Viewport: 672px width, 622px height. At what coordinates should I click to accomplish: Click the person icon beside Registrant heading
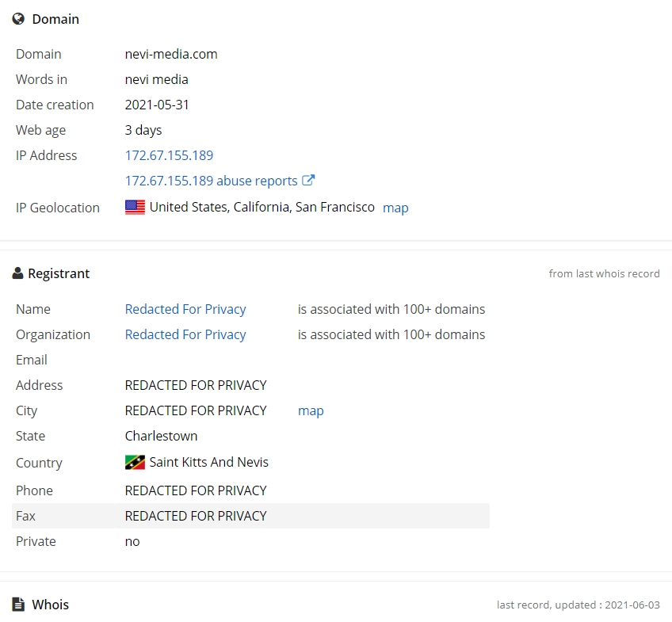(17, 273)
